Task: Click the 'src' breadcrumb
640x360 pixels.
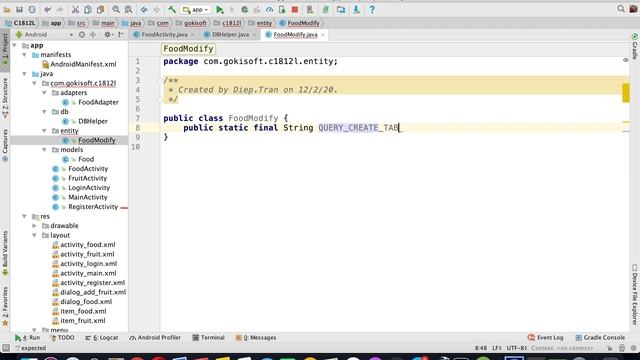Action: point(81,23)
